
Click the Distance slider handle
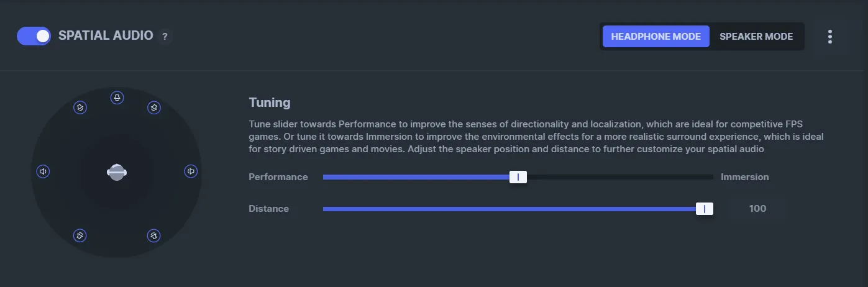[704, 209]
